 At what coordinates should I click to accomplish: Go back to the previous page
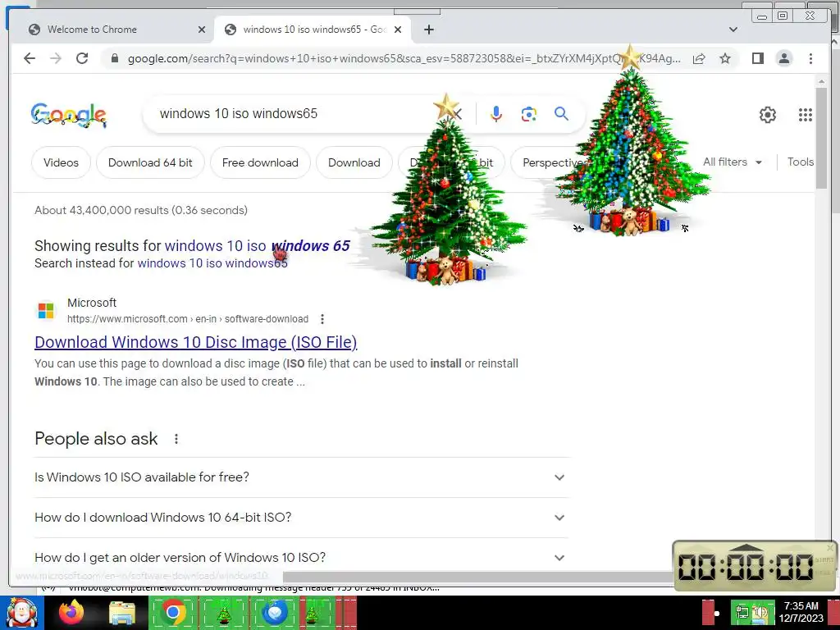point(30,58)
